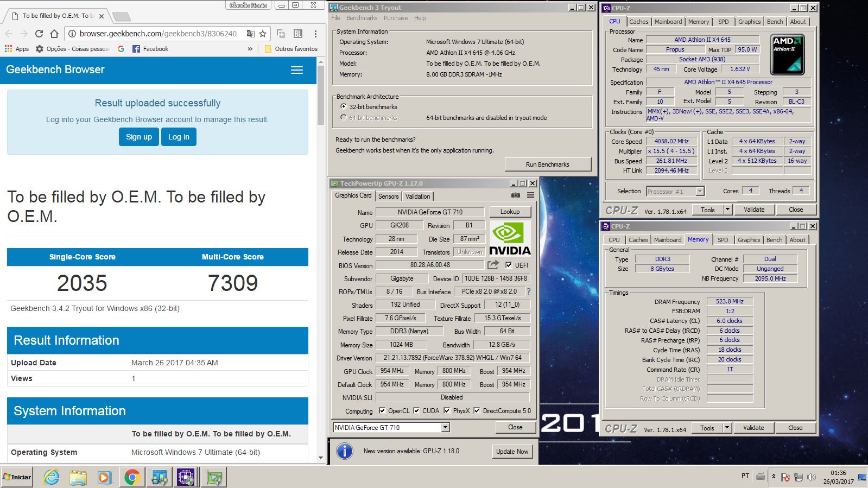Viewport: 868px width, 488px height.
Task: Open Benchmarks menu in Geekbench 3
Action: 362,18
